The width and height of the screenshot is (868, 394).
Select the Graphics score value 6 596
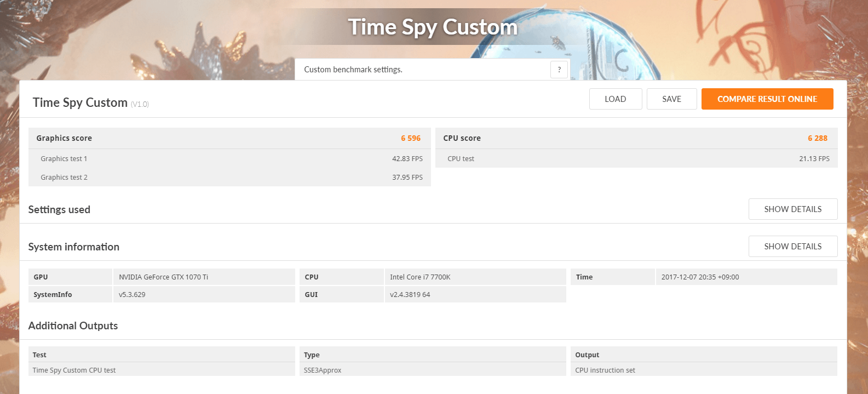point(410,138)
